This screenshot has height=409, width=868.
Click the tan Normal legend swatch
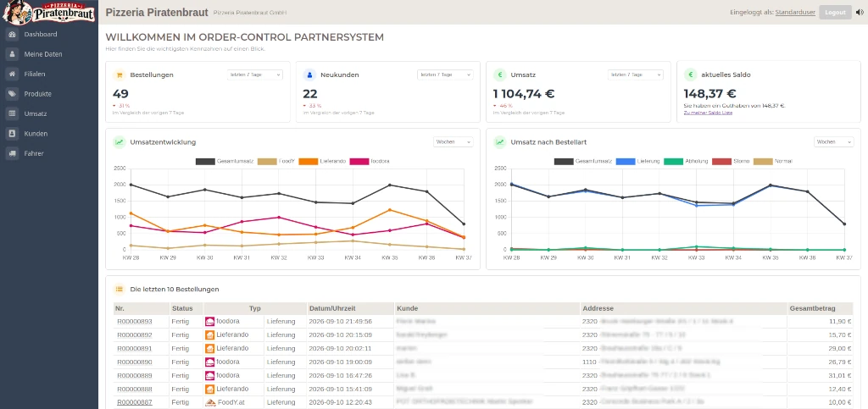[x=764, y=162]
